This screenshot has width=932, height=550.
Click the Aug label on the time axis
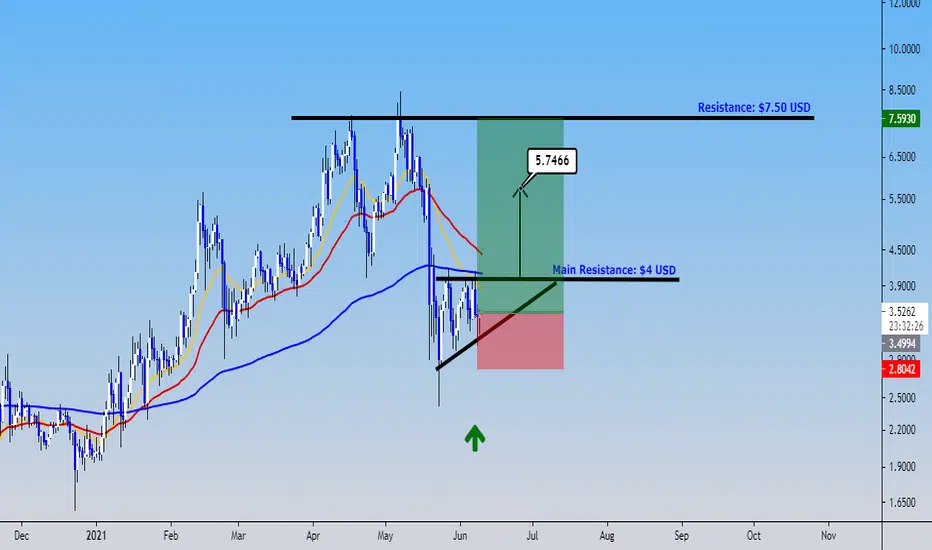click(607, 536)
